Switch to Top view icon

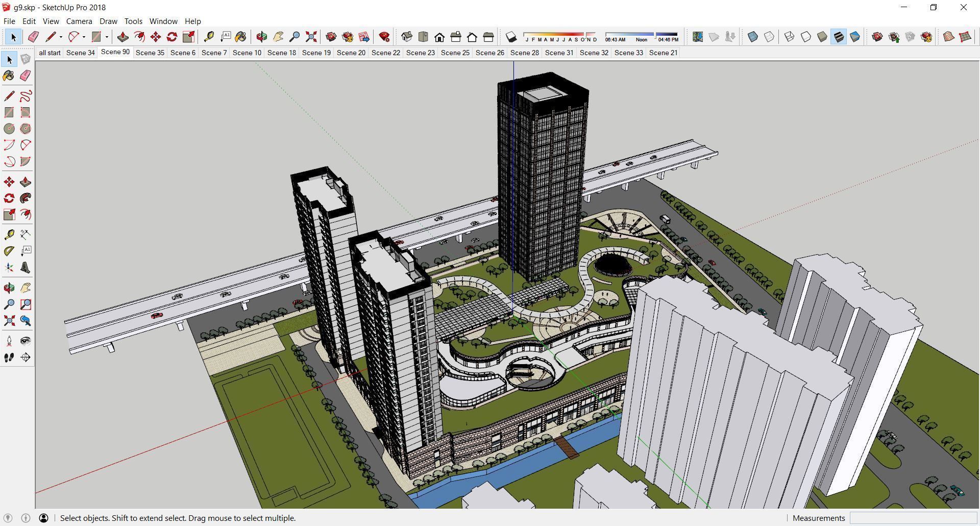tap(423, 37)
